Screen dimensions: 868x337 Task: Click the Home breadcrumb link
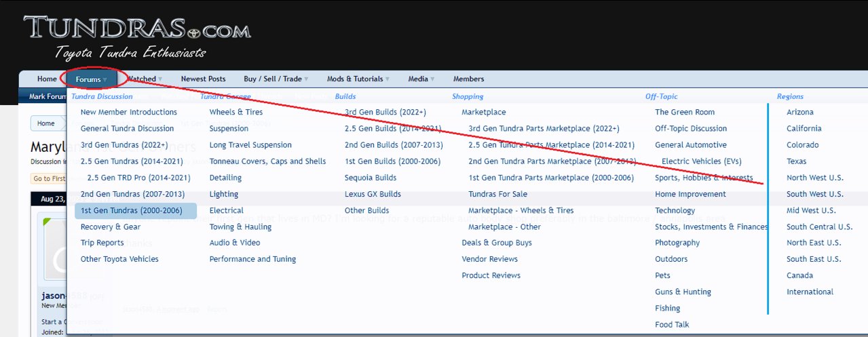pyautogui.click(x=46, y=123)
